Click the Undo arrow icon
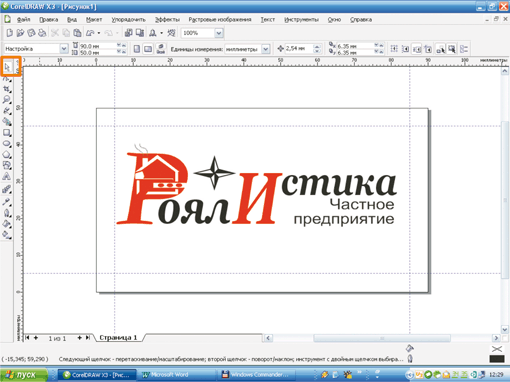The height and width of the screenshot is (382, 510). (x=90, y=33)
